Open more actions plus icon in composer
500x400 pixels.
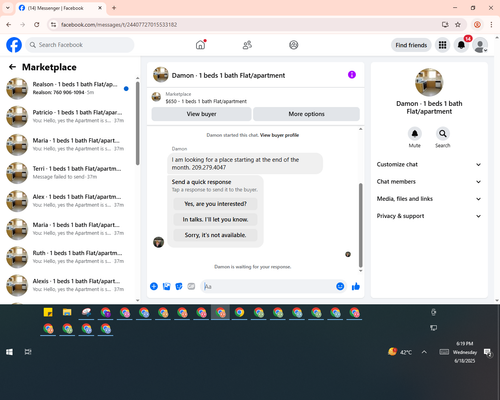pos(154,286)
